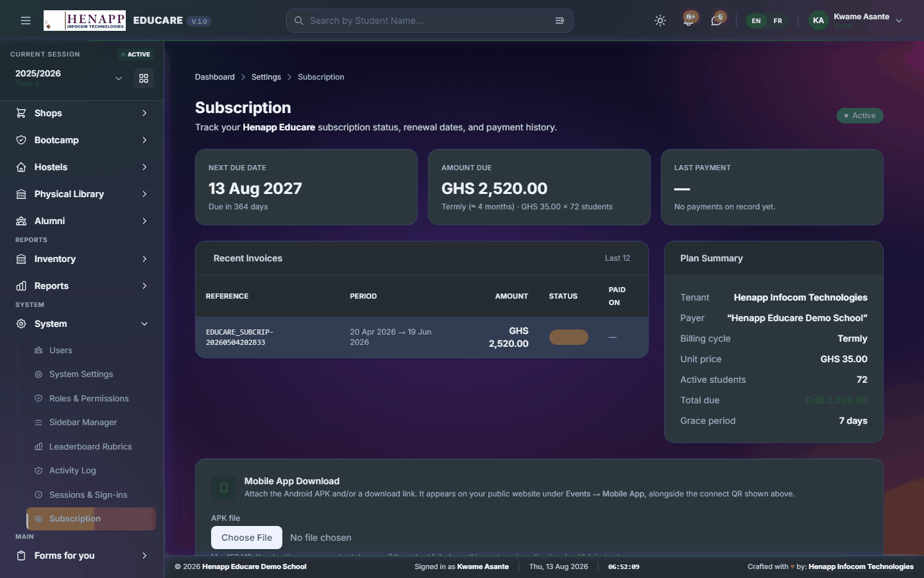Expand the Forms for you chevron
The width and height of the screenshot is (924, 578).
144,556
